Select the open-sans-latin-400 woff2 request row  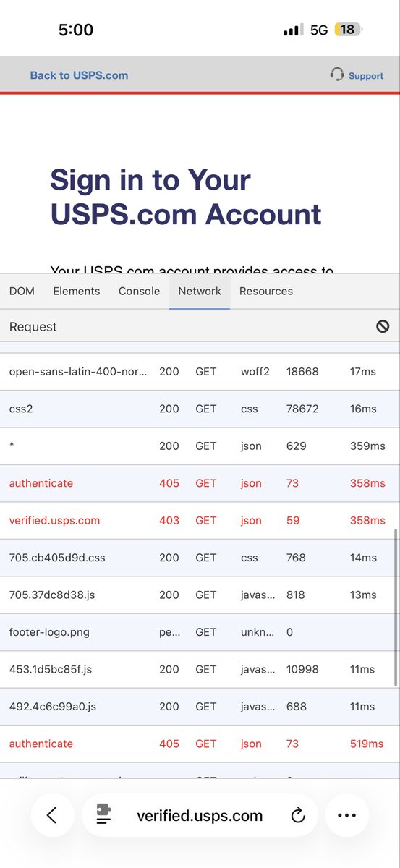pos(200,371)
